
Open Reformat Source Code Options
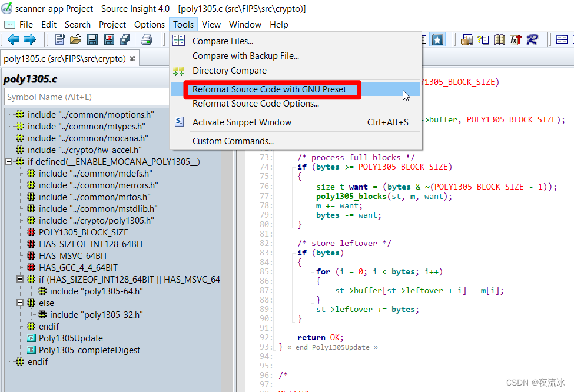click(x=296, y=104)
